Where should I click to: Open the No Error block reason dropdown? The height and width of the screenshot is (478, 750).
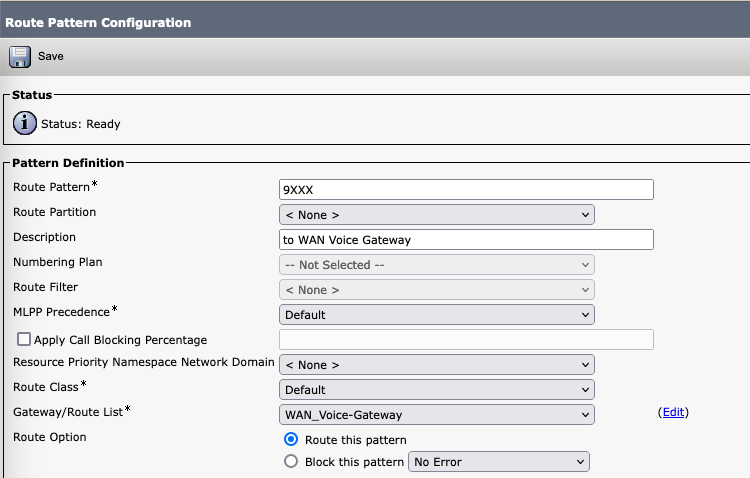tap(499, 462)
